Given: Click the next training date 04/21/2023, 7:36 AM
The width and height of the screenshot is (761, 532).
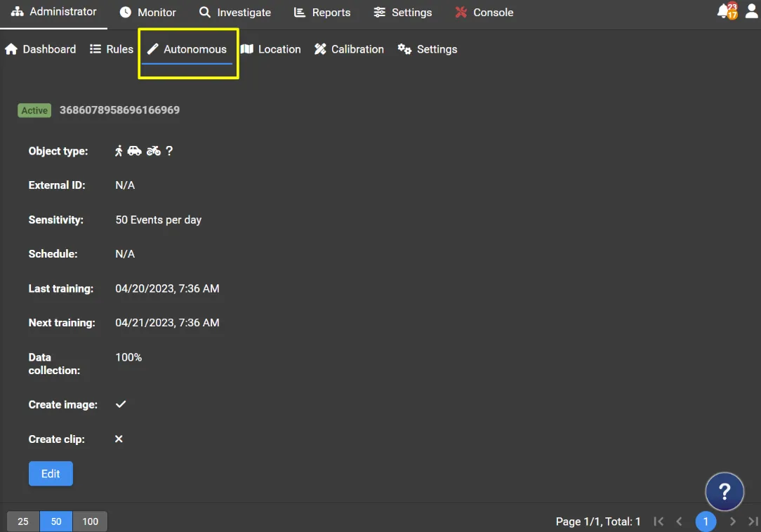Looking at the screenshot, I should pyautogui.click(x=167, y=323).
